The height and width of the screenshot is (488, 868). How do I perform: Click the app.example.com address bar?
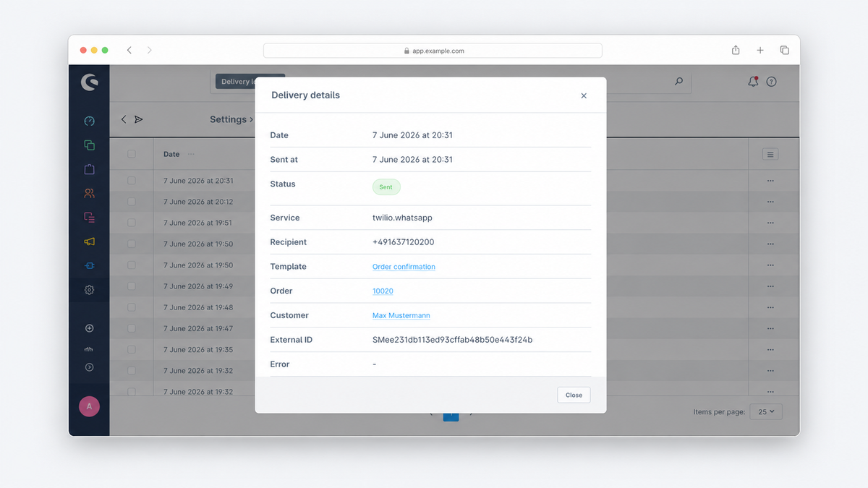tap(433, 51)
